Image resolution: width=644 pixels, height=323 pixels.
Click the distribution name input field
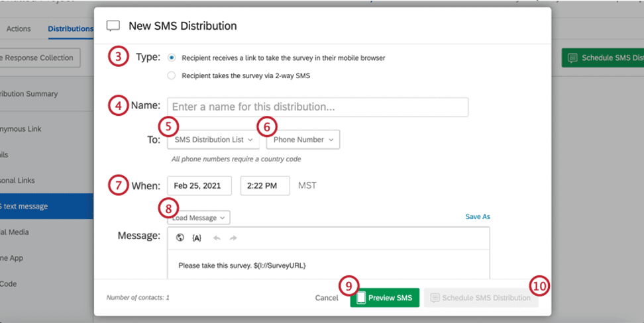[x=317, y=107]
